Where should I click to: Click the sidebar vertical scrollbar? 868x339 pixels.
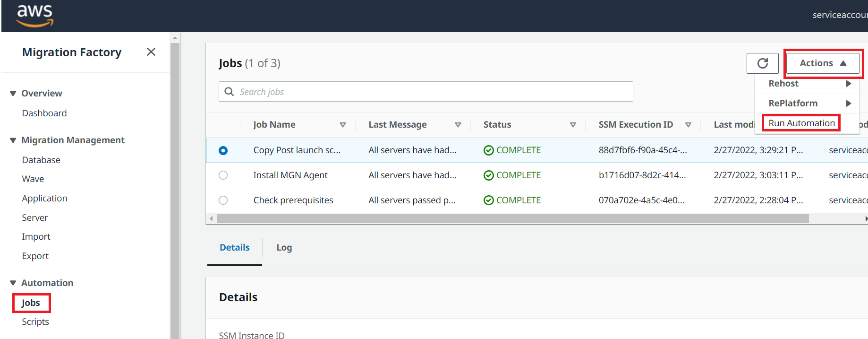tap(175, 191)
